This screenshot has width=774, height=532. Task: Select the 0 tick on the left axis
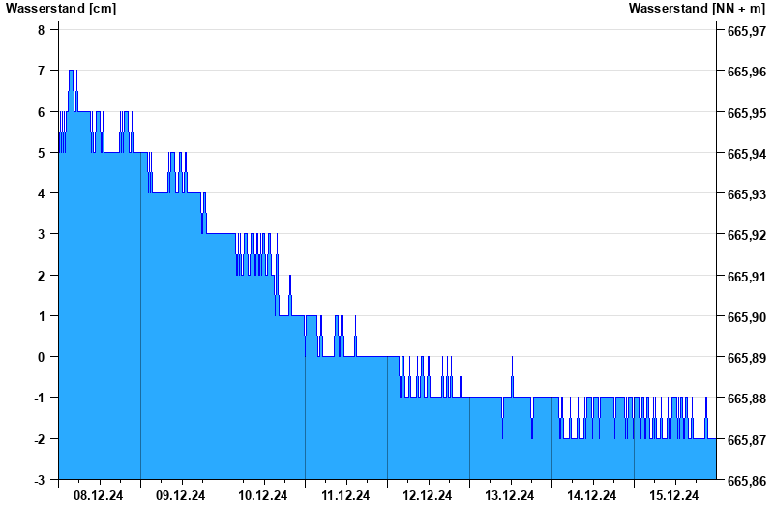[x=42, y=357]
